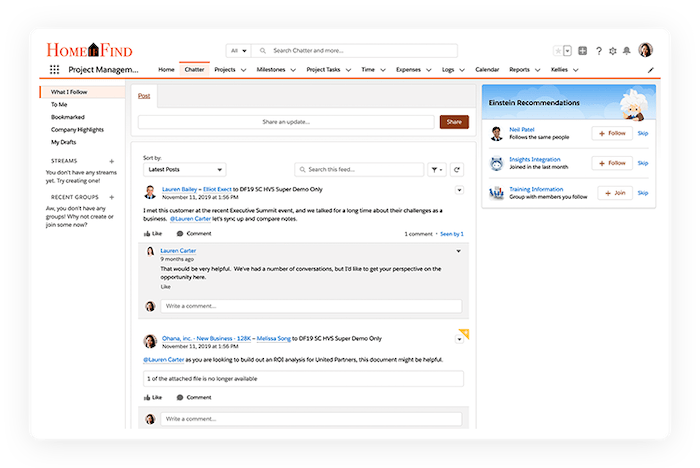Expand the feed filter dropdown
This screenshot has height=468, width=700.
click(x=437, y=170)
